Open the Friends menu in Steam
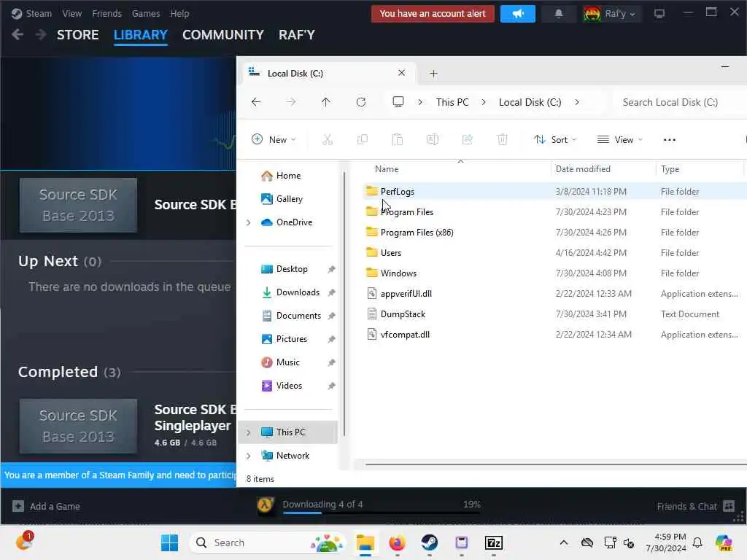 pyautogui.click(x=107, y=13)
